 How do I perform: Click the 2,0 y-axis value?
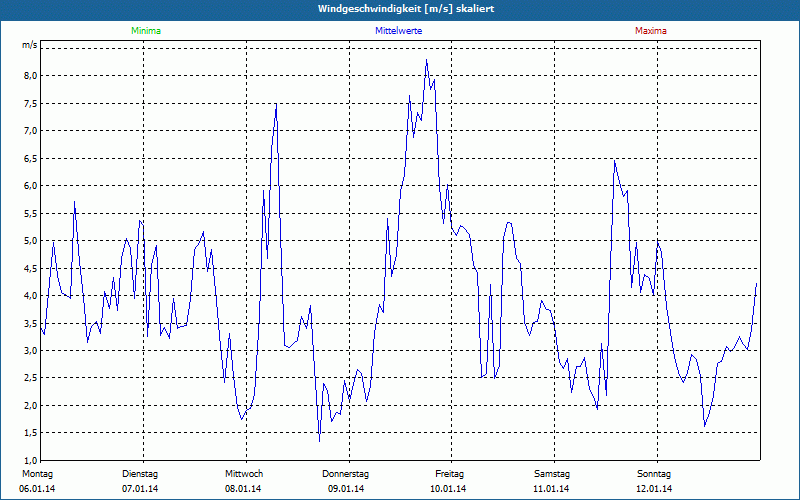31,406
